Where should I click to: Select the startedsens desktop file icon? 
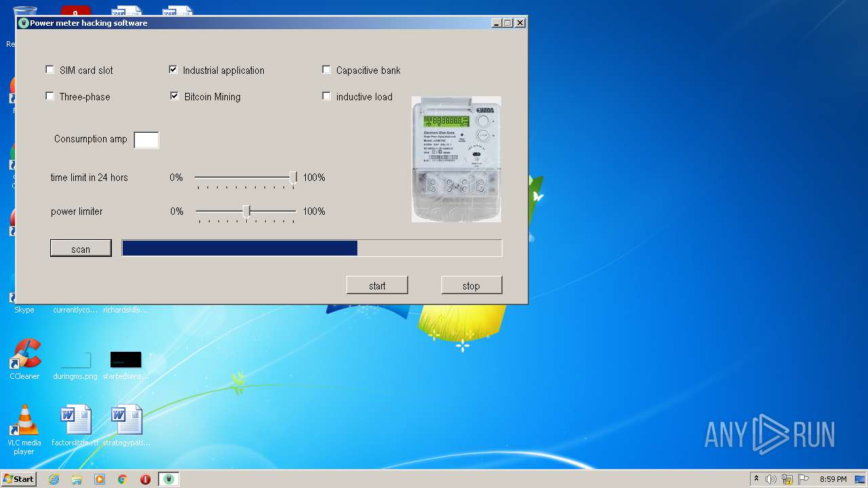click(x=125, y=359)
